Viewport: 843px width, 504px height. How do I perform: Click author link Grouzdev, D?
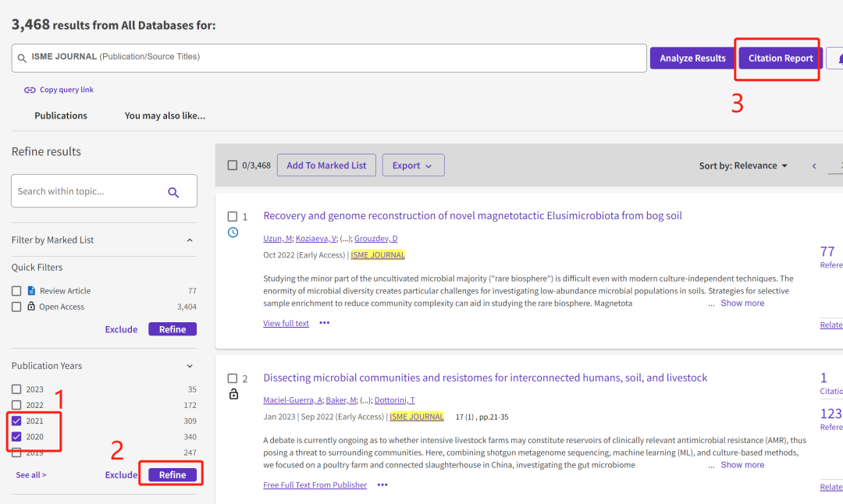(375, 238)
